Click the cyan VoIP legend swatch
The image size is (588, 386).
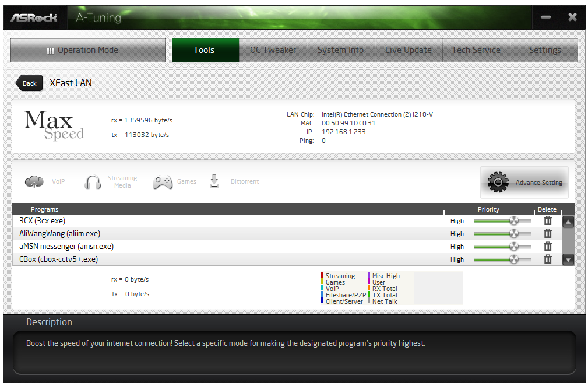point(322,287)
